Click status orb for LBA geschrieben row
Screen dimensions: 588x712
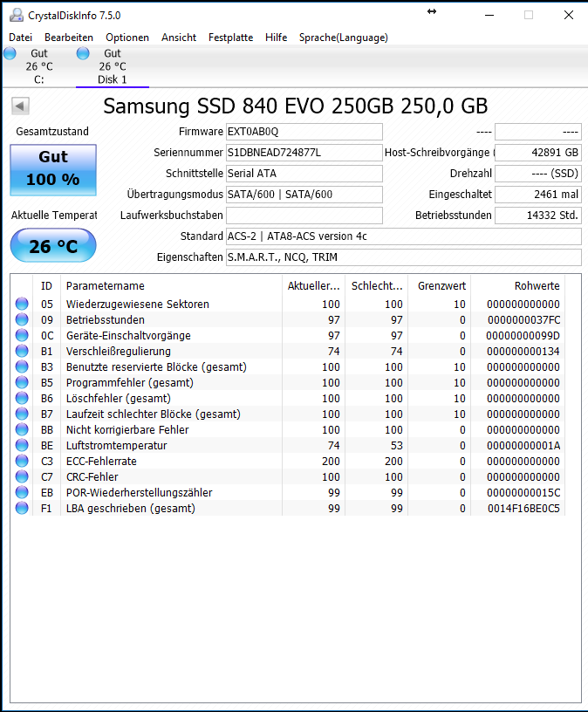tap(21, 508)
